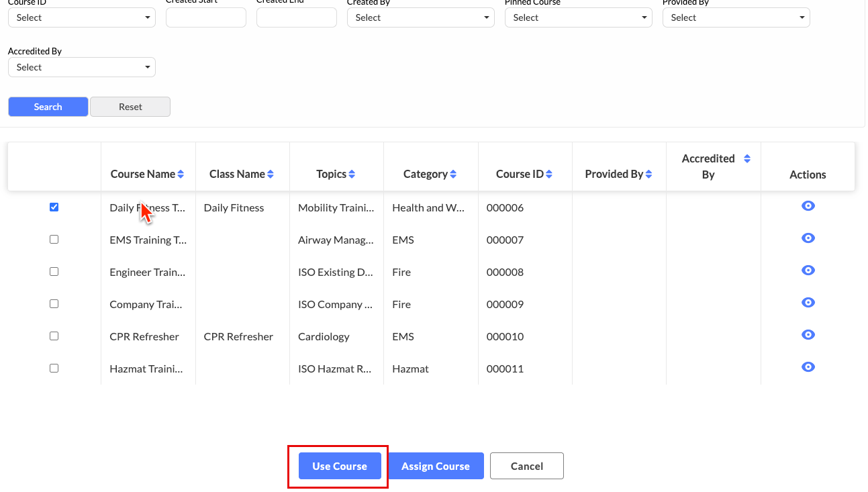868x492 pixels.
Task: Sort by Course ID column arrows
Action: click(x=549, y=175)
